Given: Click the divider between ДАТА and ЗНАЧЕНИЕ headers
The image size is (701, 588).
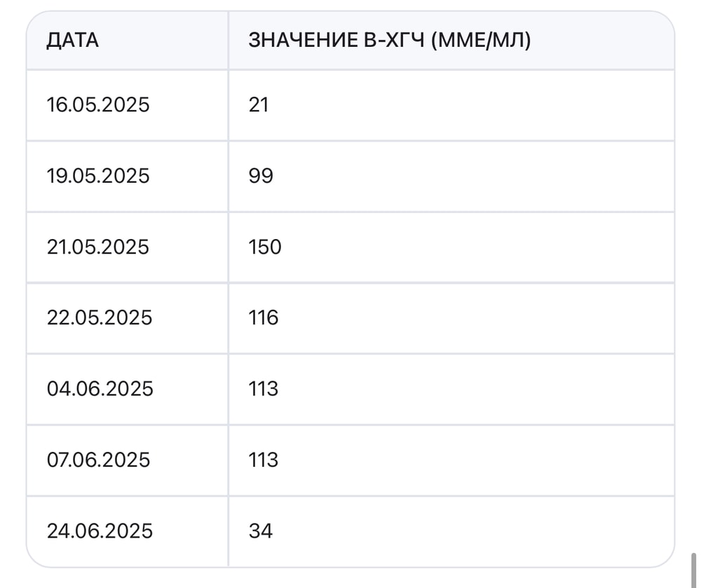Looking at the screenshot, I should [228, 41].
